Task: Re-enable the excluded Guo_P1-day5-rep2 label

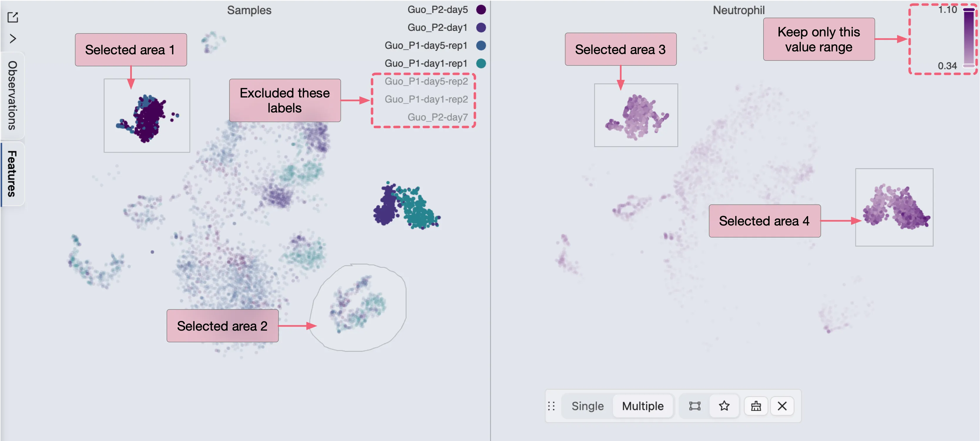Action: coord(426,81)
